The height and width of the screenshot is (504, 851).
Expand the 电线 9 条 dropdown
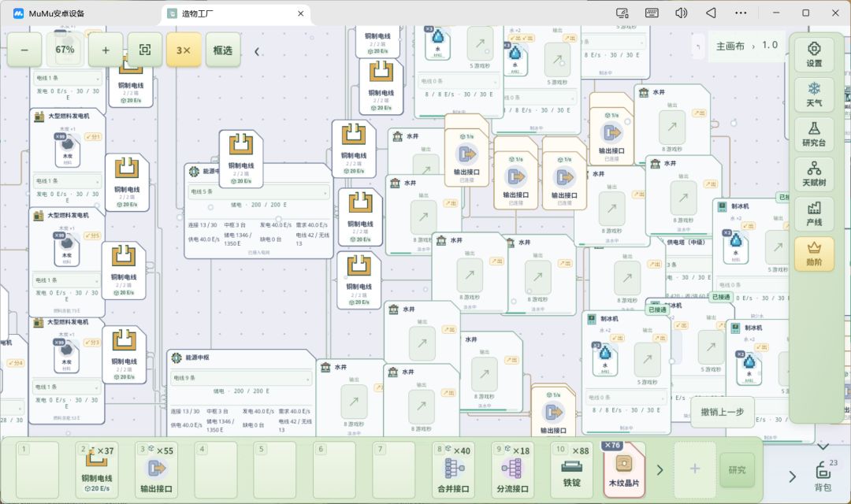[242, 378]
